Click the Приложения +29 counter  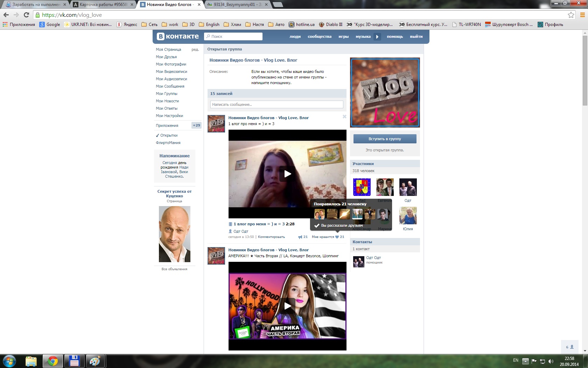[x=196, y=125]
